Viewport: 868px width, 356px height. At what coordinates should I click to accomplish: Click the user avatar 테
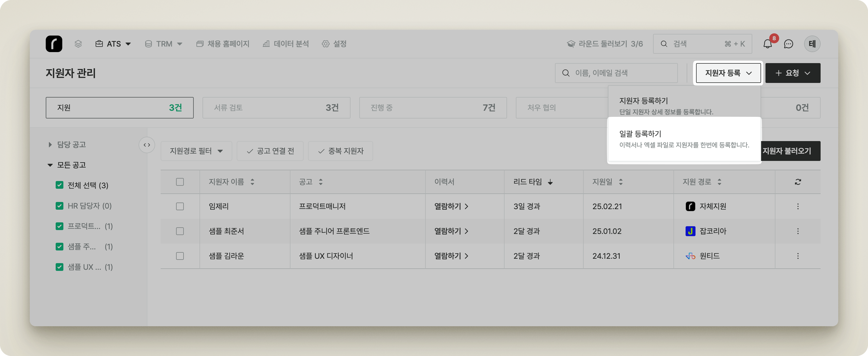pyautogui.click(x=812, y=44)
